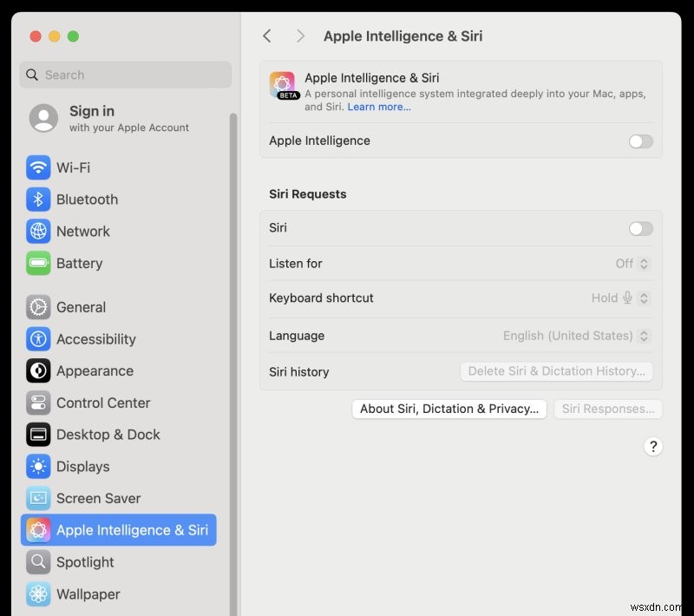This screenshot has height=616, width=694.
Task: Click the Apple Intelligence & Siri page title
Action: (403, 36)
